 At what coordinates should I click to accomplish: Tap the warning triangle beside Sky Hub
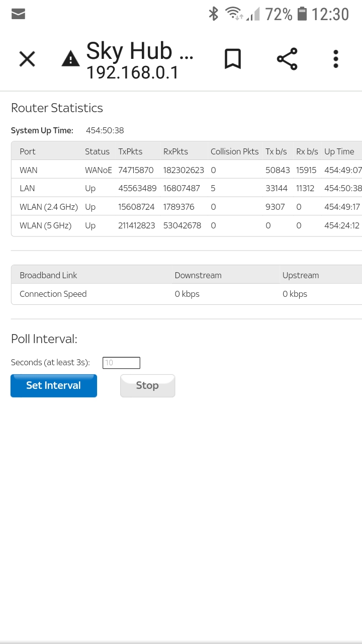click(70, 57)
